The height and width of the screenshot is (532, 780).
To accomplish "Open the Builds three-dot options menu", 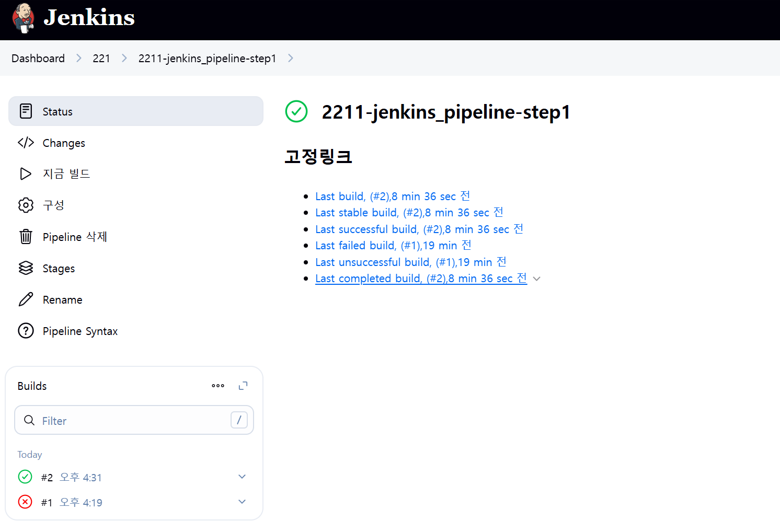I will 218,386.
